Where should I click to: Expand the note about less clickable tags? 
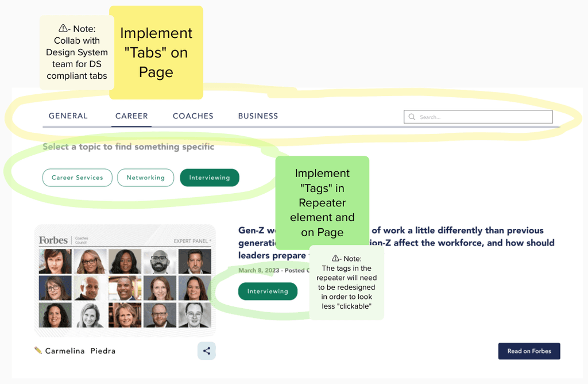(347, 283)
